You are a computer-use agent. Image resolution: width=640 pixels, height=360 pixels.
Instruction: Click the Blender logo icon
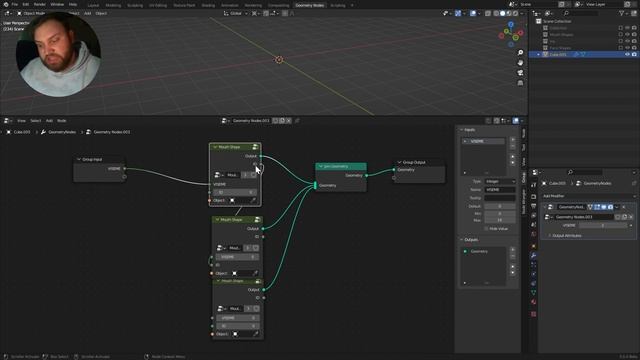(x=6, y=4)
